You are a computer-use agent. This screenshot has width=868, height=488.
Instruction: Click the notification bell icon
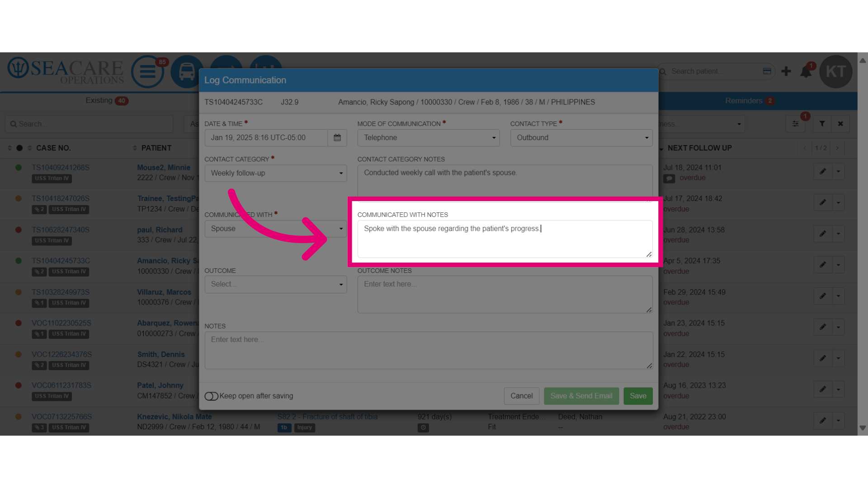point(806,71)
